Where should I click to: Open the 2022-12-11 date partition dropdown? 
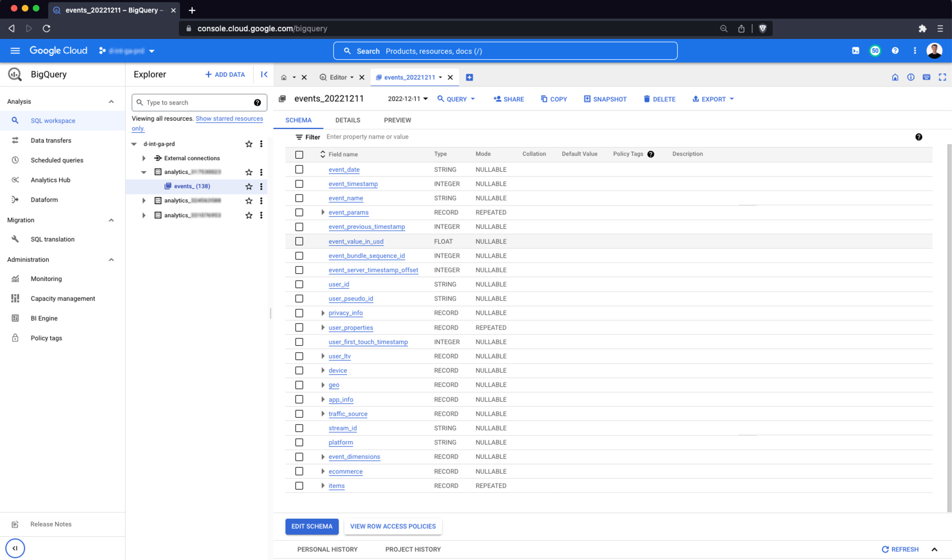pos(408,99)
